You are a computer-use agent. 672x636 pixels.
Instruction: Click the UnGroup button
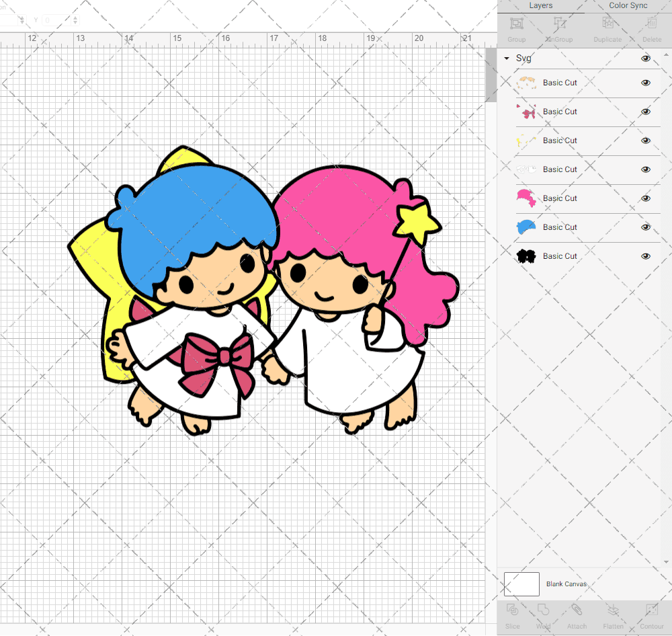(x=558, y=30)
